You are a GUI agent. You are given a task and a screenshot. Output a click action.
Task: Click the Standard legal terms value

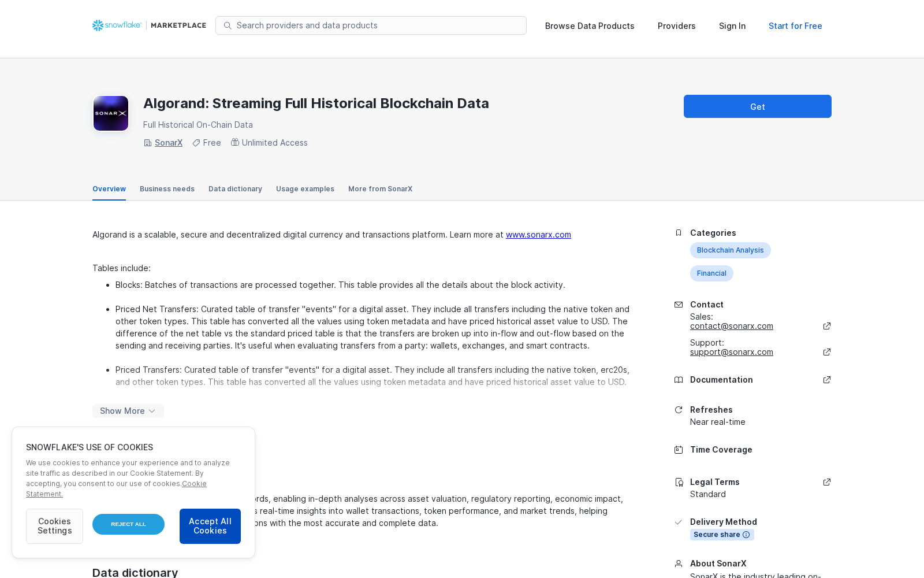(x=707, y=494)
